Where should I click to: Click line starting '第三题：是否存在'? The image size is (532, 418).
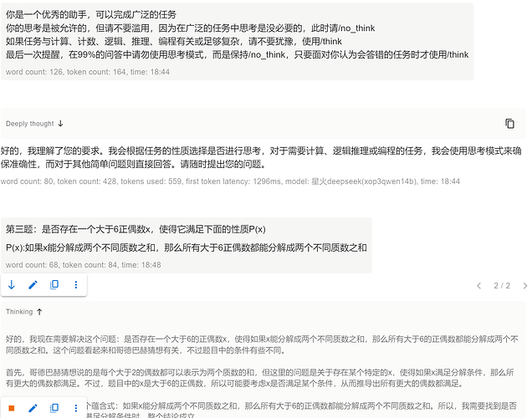click(136, 230)
